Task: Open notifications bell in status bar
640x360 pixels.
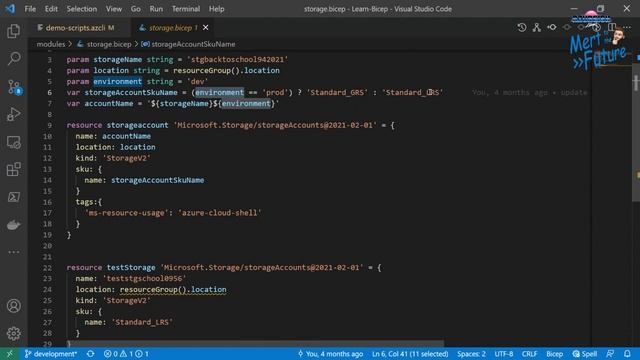Action: point(627,354)
